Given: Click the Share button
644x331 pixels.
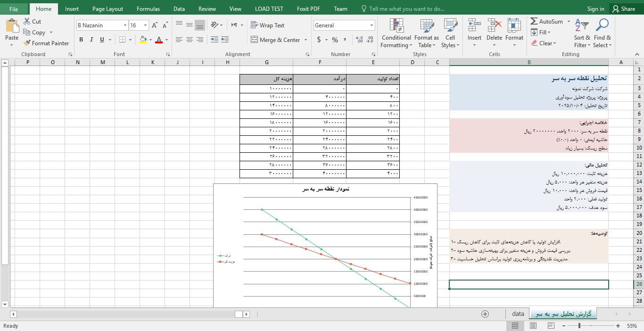Looking at the screenshot, I should (623, 8).
